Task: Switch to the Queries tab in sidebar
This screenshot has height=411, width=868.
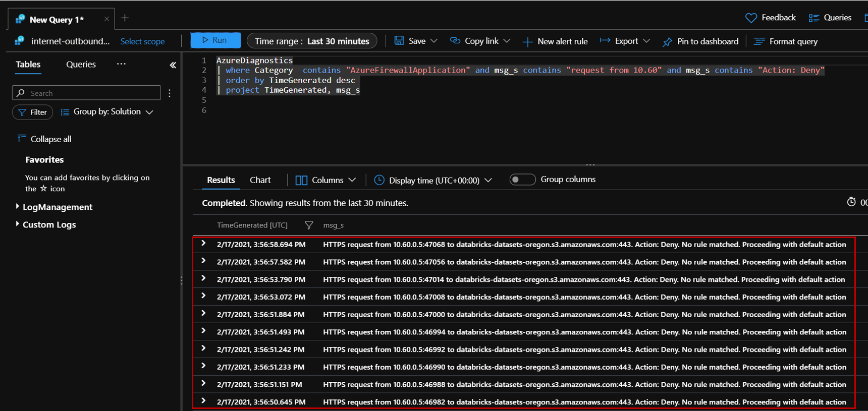Action: click(81, 65)
